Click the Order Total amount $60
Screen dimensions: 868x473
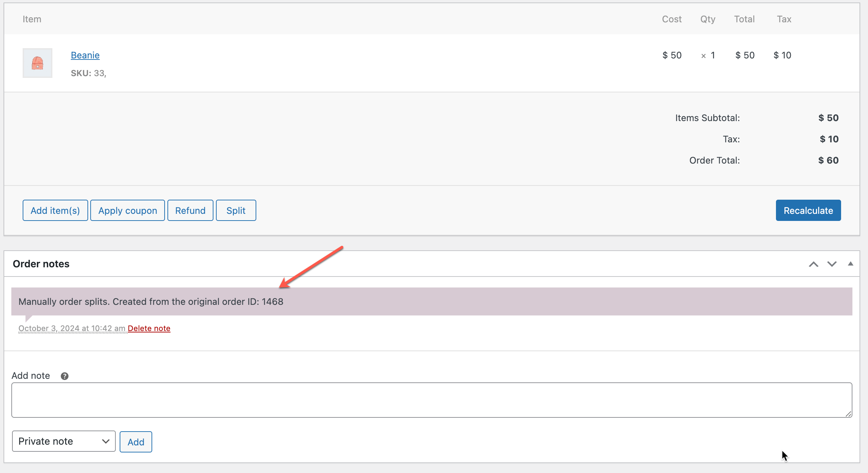click(828, 160)
